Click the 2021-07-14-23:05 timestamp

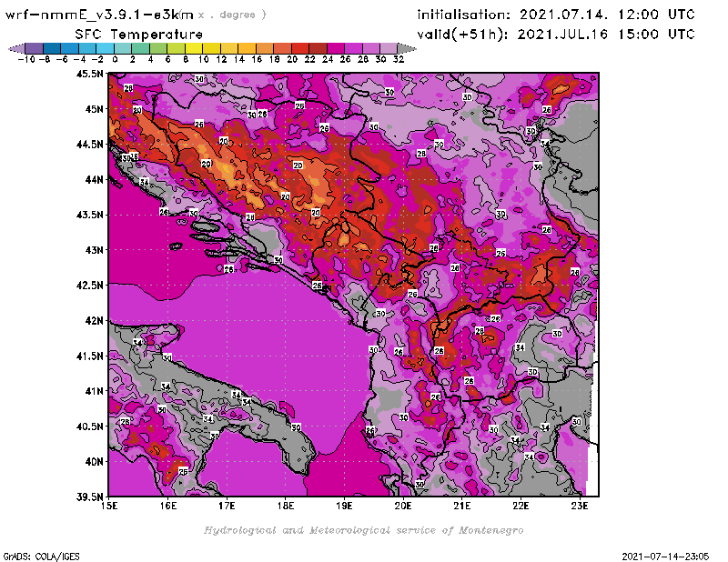coord(665,557)
